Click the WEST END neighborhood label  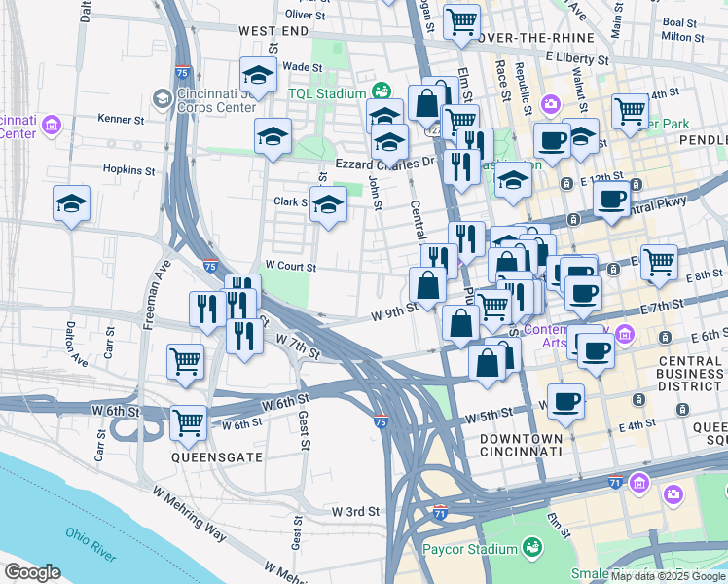pos(273,31)
